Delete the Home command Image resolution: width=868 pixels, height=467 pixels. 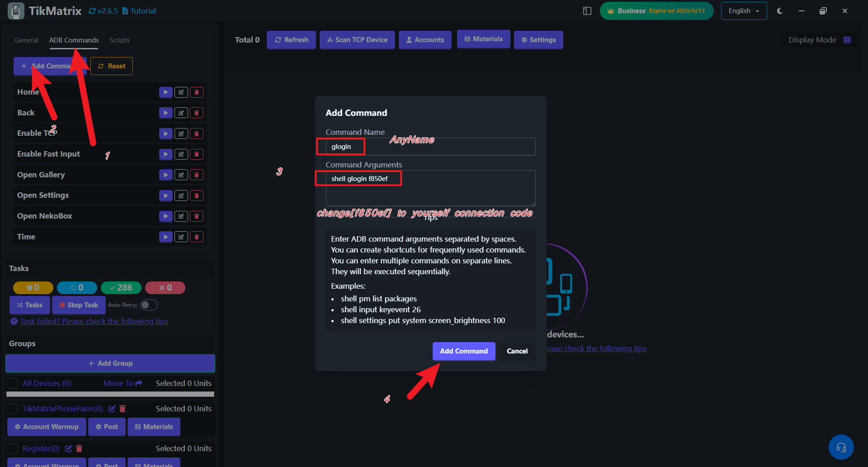(x=197, y=92)
